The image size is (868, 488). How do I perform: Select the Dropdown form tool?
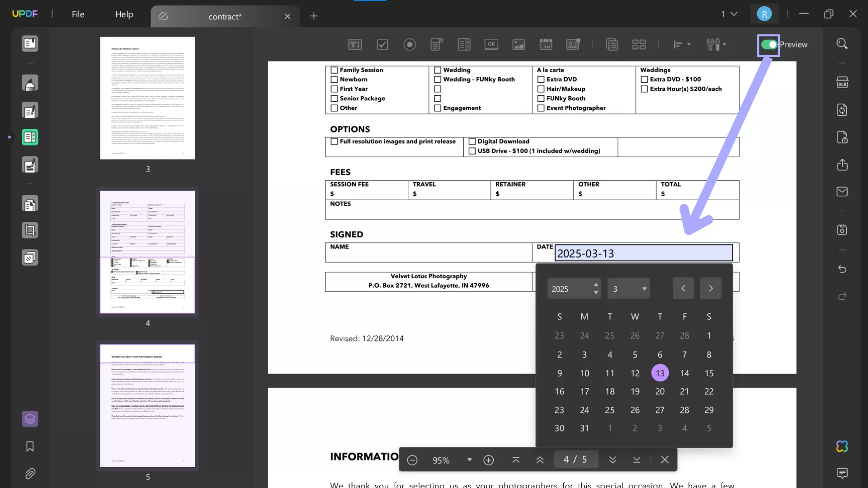point(436,44)
